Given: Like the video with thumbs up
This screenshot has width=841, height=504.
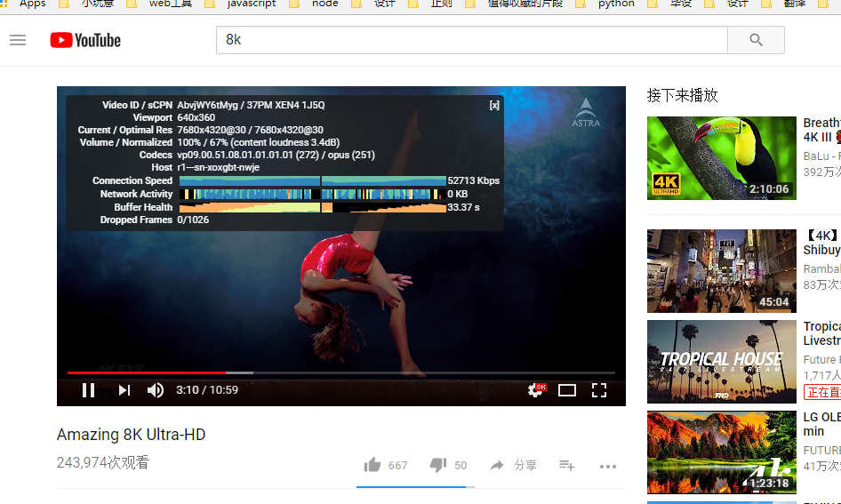Looking at the screenshot, I should (x=372, y=465).
